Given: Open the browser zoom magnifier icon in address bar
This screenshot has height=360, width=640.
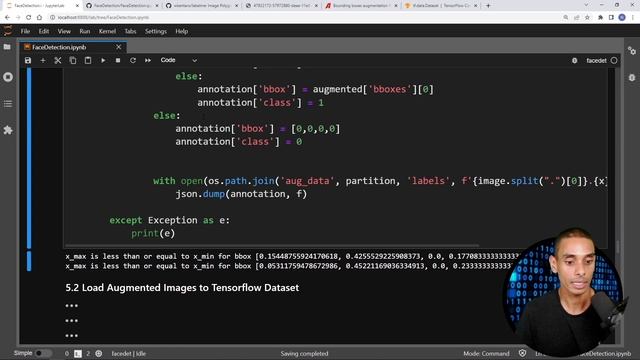Looking at the screenshot, I should point(565,18).
